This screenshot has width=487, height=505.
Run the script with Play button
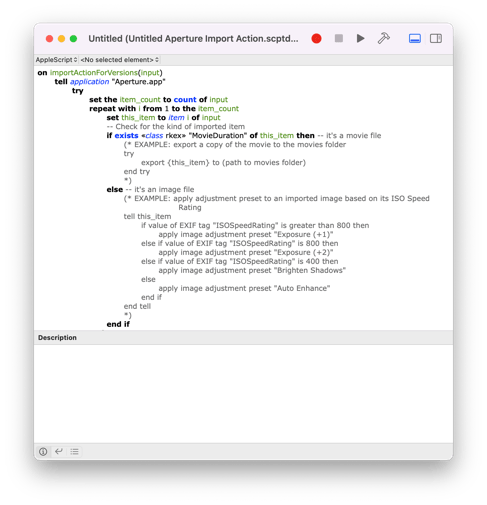[x=360, y=38]
